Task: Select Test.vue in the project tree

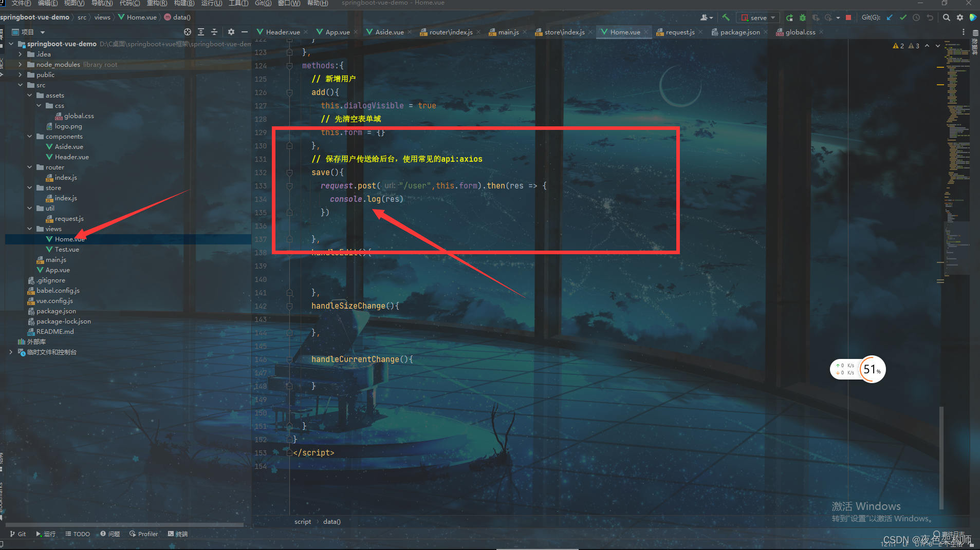Action: point(67,250)
